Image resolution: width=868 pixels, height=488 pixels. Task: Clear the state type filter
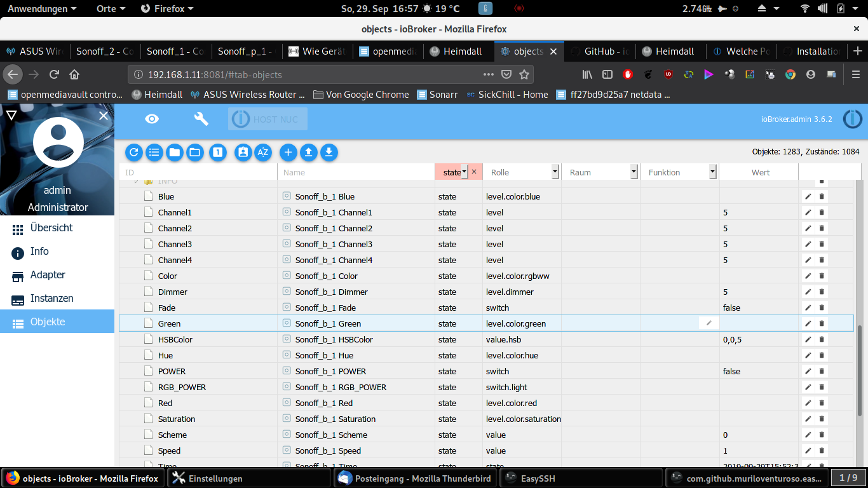pyautogui.click(x=474, y=172)
